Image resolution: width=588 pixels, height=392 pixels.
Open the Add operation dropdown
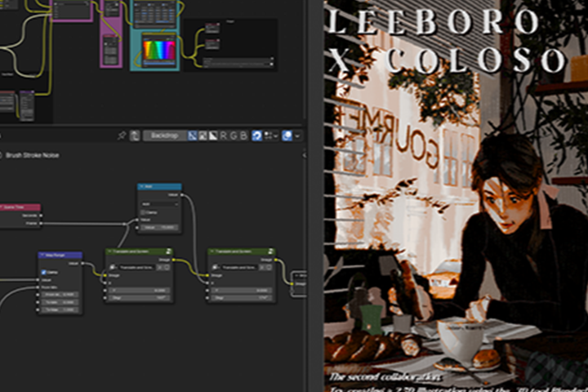pos(160,204)
